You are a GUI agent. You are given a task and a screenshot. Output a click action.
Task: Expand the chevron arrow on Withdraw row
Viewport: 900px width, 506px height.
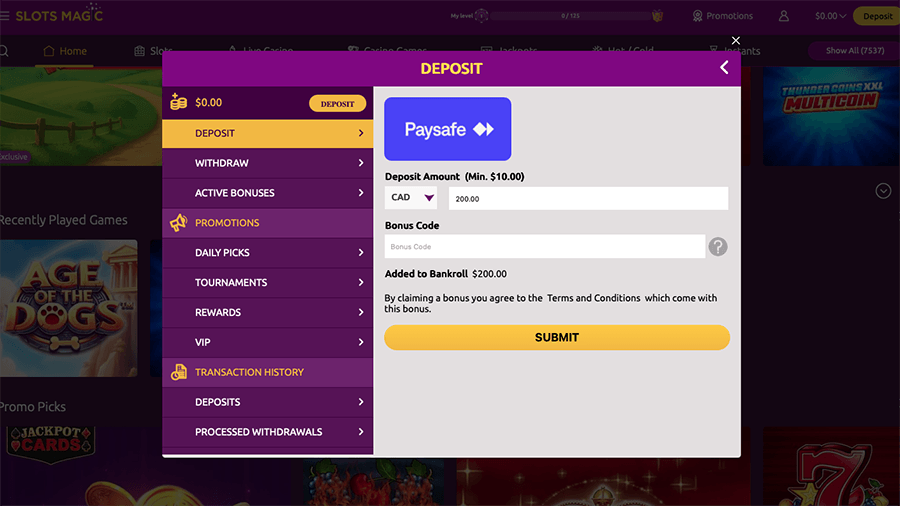360,163
